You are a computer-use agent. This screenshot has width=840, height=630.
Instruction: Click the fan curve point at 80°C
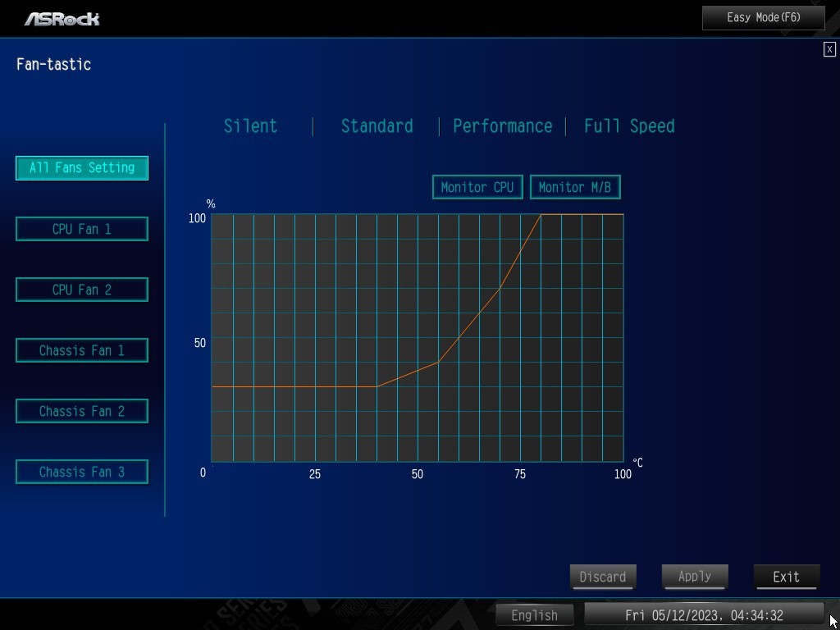click(x=541, y=214)
